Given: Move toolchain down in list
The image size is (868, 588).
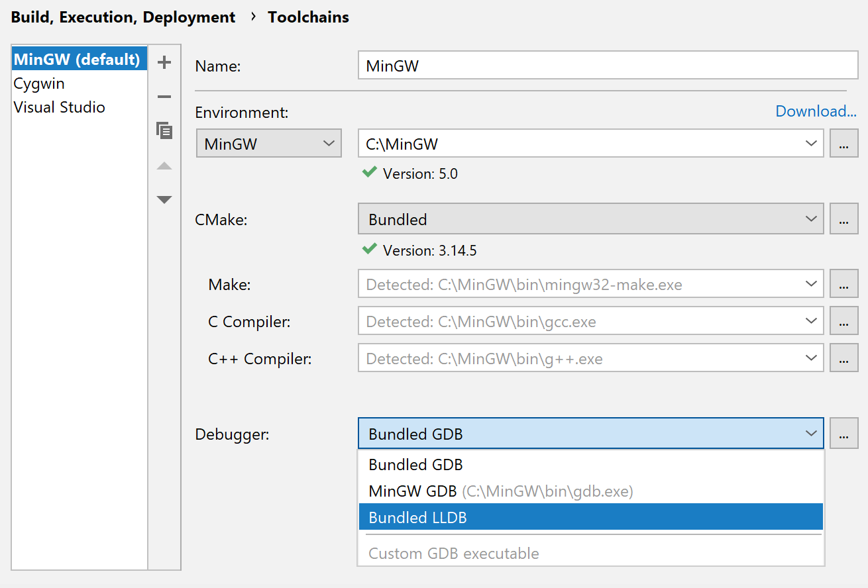Looking at the screenshot, I should pos(164,199).
